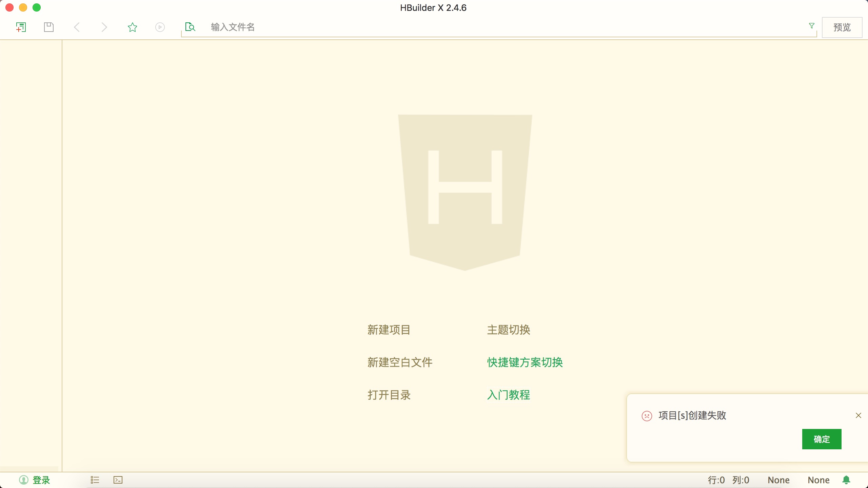Click the new file icon in the toolbar
This screenshot has width=868, height=488.
[x=21, y=27]
